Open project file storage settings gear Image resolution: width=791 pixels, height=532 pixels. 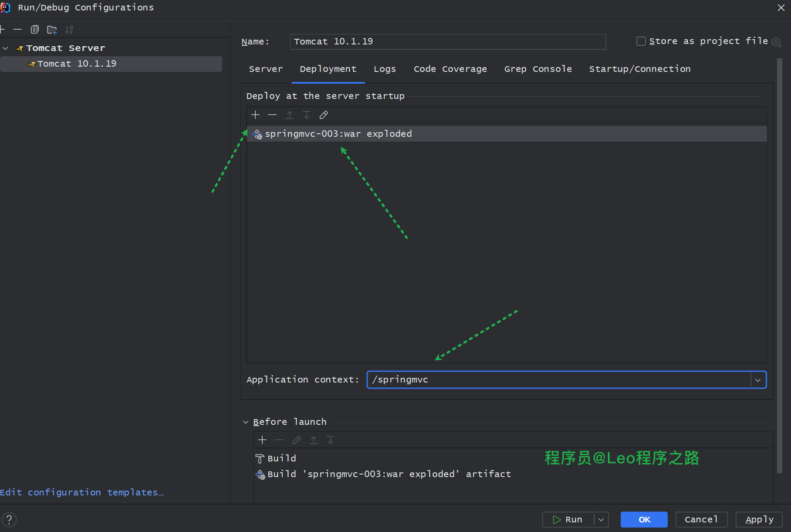click(776, 42)
